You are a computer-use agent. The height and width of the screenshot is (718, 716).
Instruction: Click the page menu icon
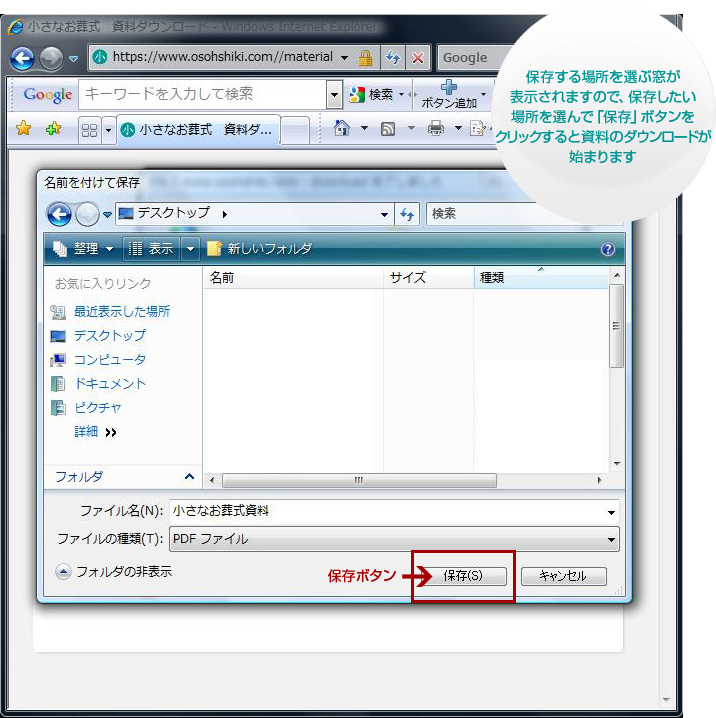coord(477,128)
